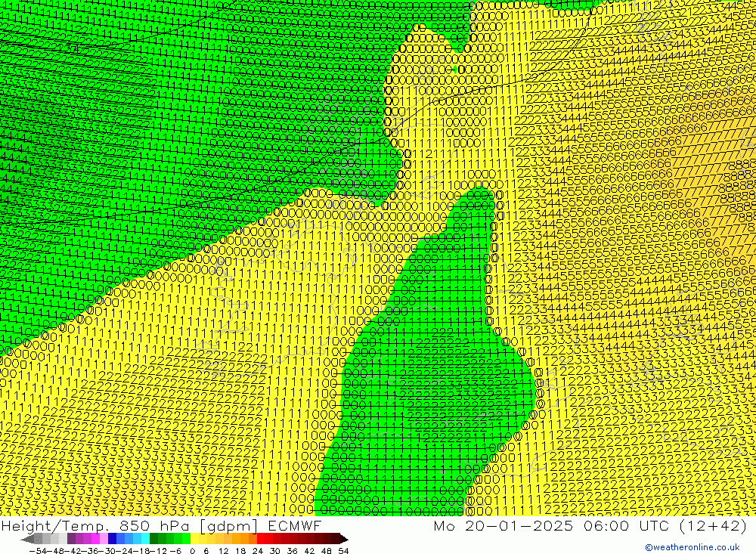
Task: Click the '30' scale label
Action: [275, 551]
